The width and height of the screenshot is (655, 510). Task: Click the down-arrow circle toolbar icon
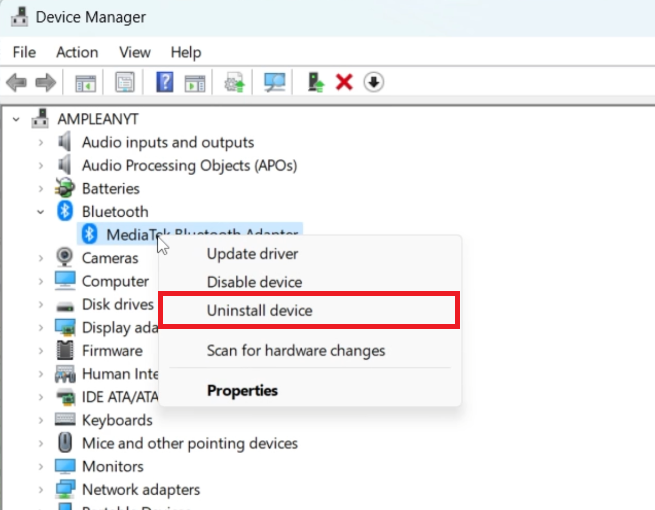[x=374, y=82]
